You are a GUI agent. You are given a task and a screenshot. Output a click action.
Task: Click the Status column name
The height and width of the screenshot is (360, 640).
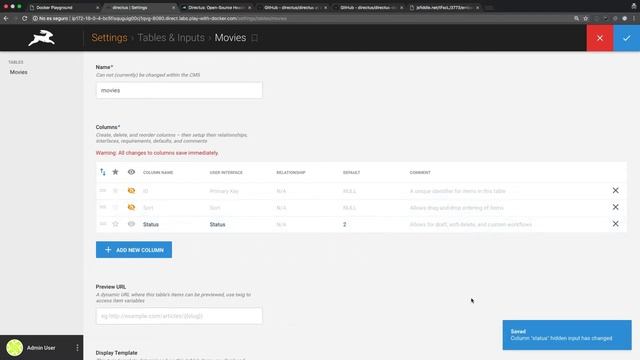click(x=151, y=224)
